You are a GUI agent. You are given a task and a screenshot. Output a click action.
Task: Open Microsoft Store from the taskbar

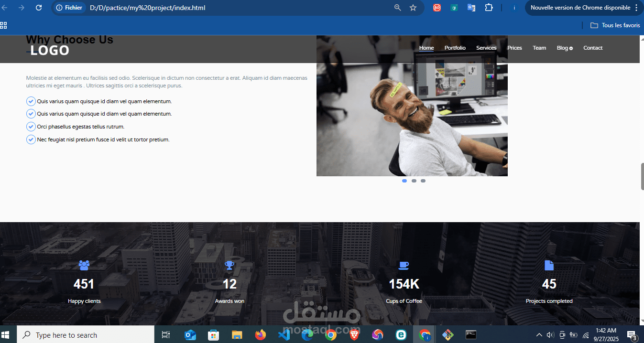pyautogui.click(x=214, y=335)
